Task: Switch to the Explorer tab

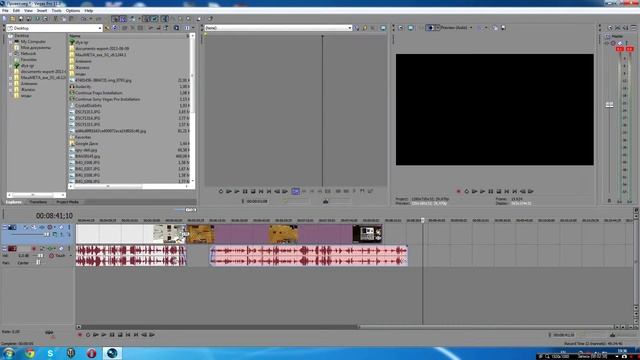Action: (x=13, y=202)
